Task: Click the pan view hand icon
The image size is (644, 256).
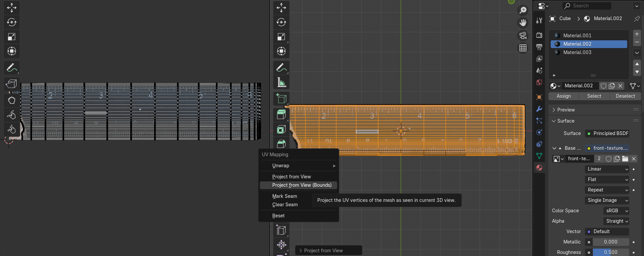Action: pyautogui.click(x=523, y=23)
